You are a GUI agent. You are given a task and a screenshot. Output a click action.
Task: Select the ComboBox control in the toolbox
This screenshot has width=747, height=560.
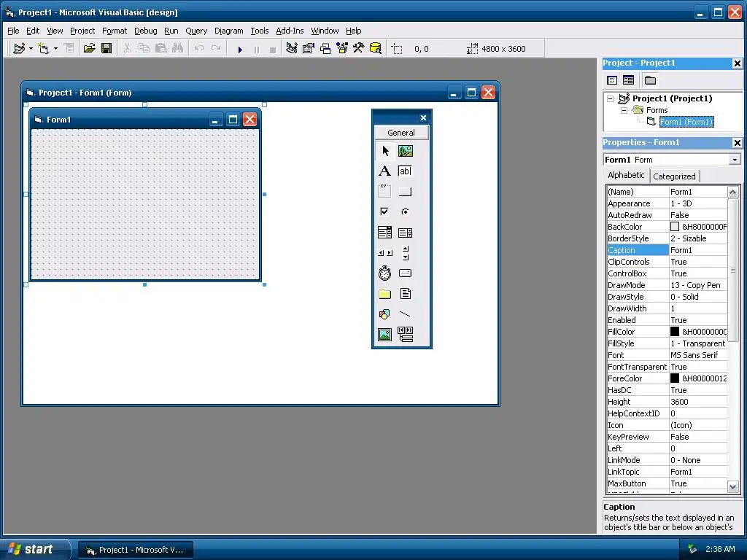(385, 233)
